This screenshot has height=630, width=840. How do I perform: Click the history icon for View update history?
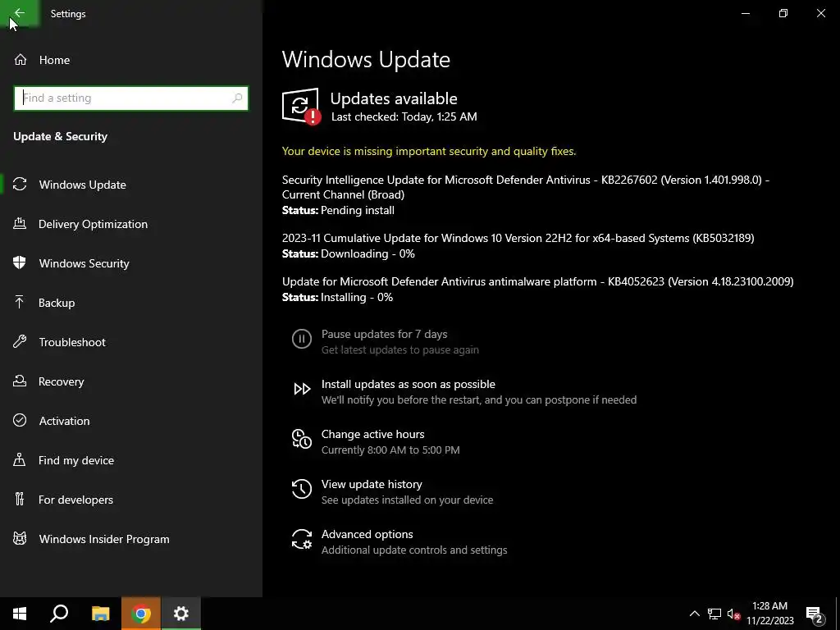click(302, 489)
